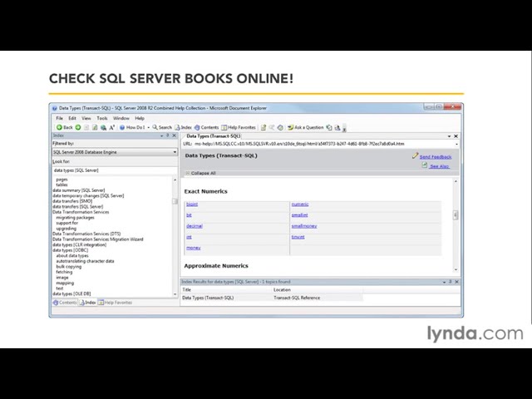532x399 pixels.
Task: Open the money data type link
Action: pyautogui.click(x=194, y=248)
